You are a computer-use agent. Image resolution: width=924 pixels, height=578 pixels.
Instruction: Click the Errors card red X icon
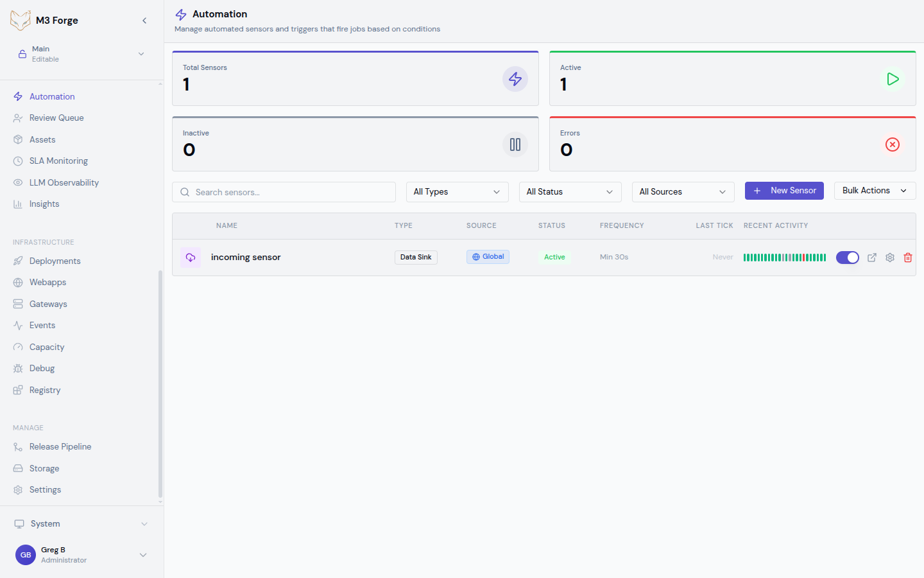[x=892, y=144]
